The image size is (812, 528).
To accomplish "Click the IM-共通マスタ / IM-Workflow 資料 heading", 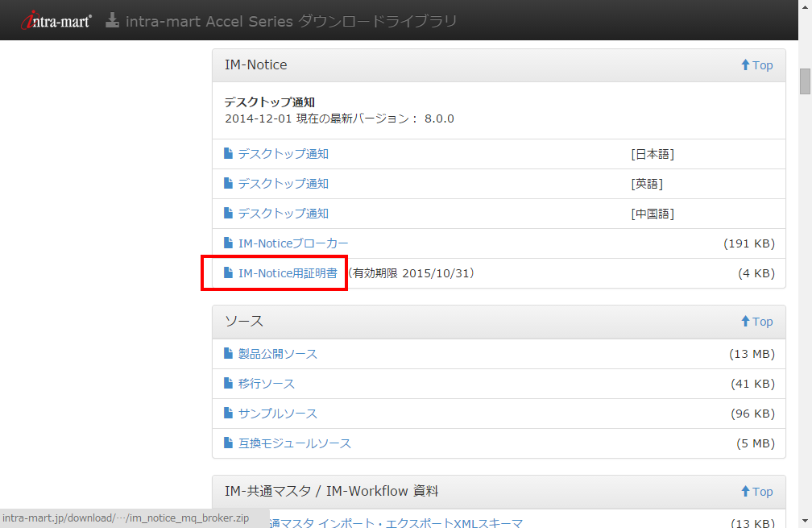I will (331, 491).
